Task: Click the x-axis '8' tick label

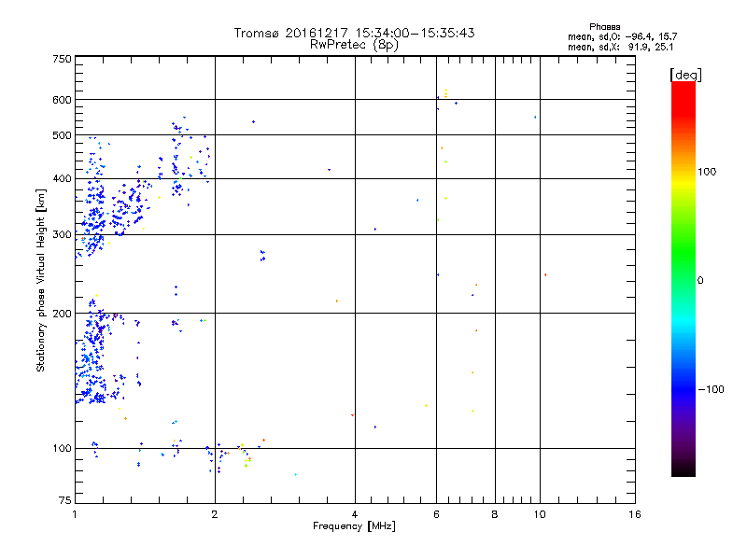Action: pyautogui.click(x=495, y=514)
